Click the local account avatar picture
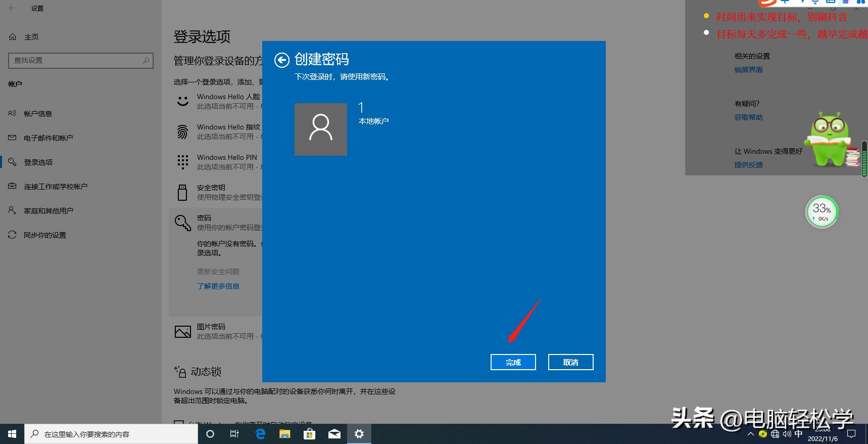868x444 pixels. [321, 129]
